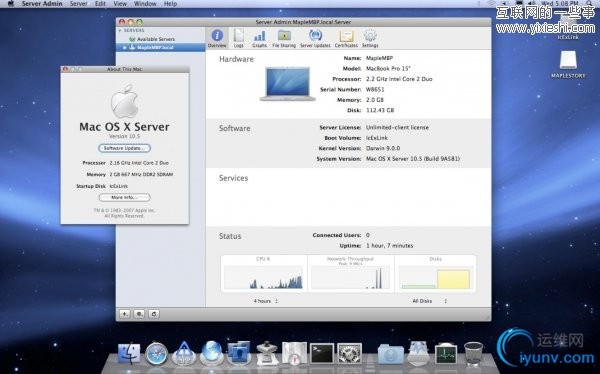Launch Safari from the Dock
Screen dimensions: 600x374
pos(157,353)
